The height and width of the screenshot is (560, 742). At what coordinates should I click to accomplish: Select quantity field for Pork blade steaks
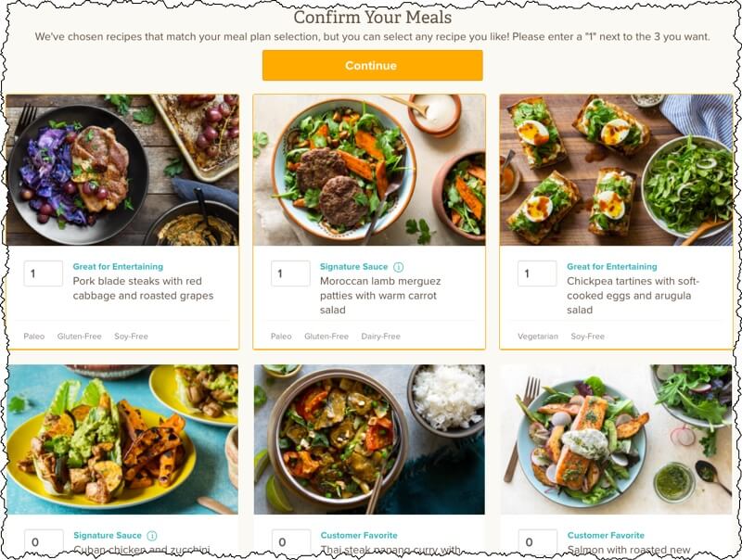click(x=44, y=274)
